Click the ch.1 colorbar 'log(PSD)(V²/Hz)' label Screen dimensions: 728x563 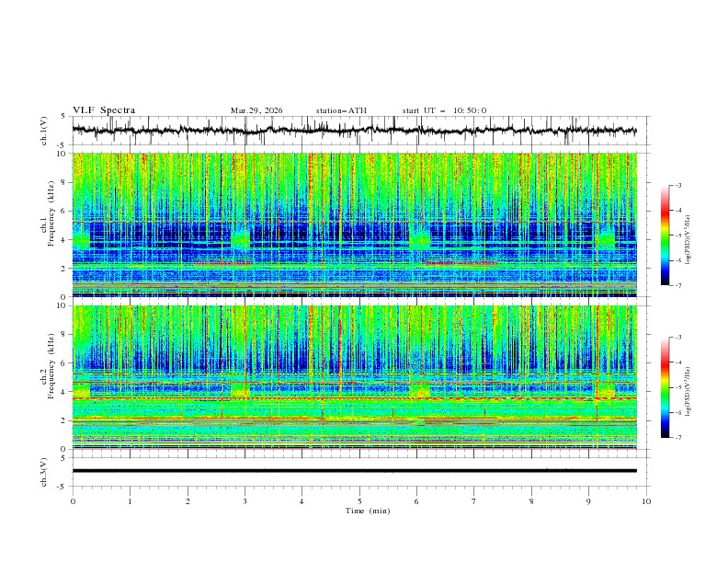point(688,240)
